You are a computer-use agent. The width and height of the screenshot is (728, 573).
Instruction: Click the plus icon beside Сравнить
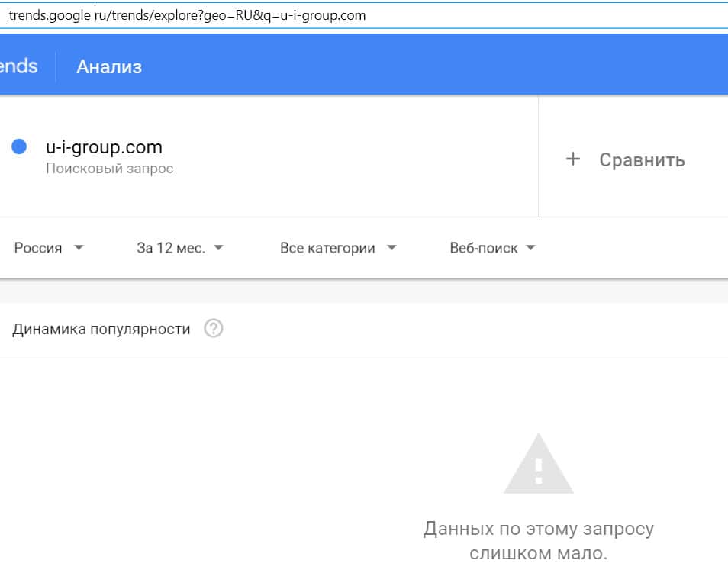pyautogui.click(x=573, y=159)
